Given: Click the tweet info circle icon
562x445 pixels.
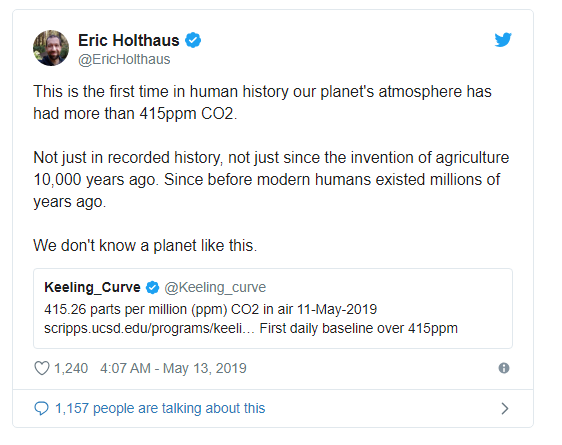Looking at the screenshot, I should [504, 368].
